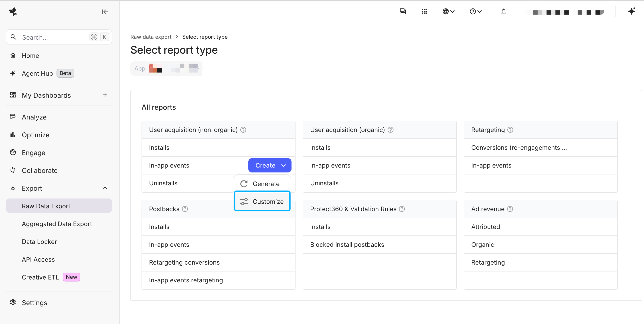Select Generate from the Create menu

[x=262, y=184]
